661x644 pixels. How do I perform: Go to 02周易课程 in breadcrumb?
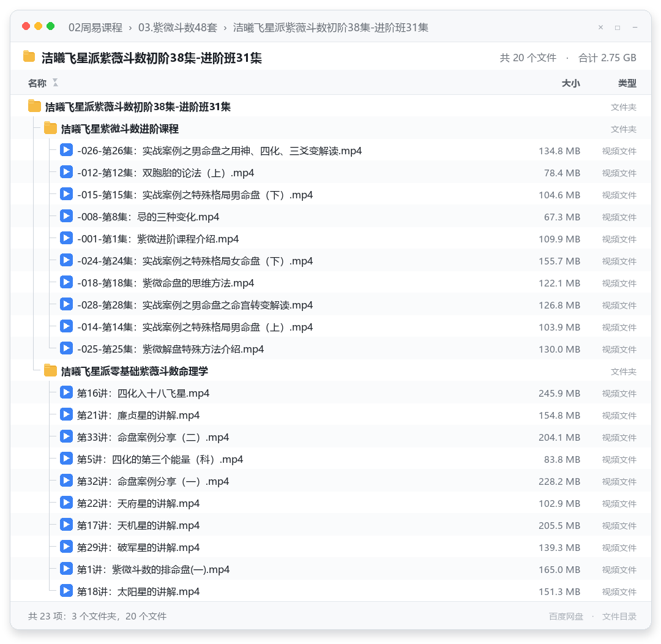coord(95,28)
